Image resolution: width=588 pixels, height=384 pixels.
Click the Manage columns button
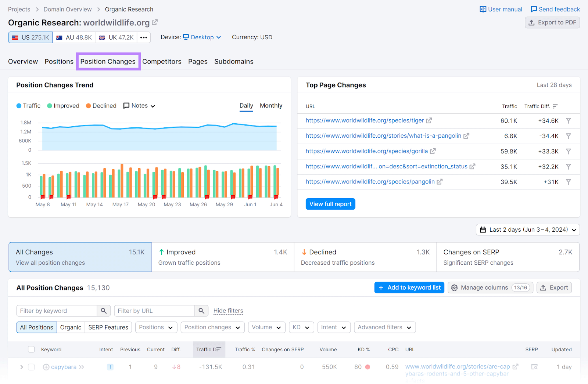[x=490, y=288]
